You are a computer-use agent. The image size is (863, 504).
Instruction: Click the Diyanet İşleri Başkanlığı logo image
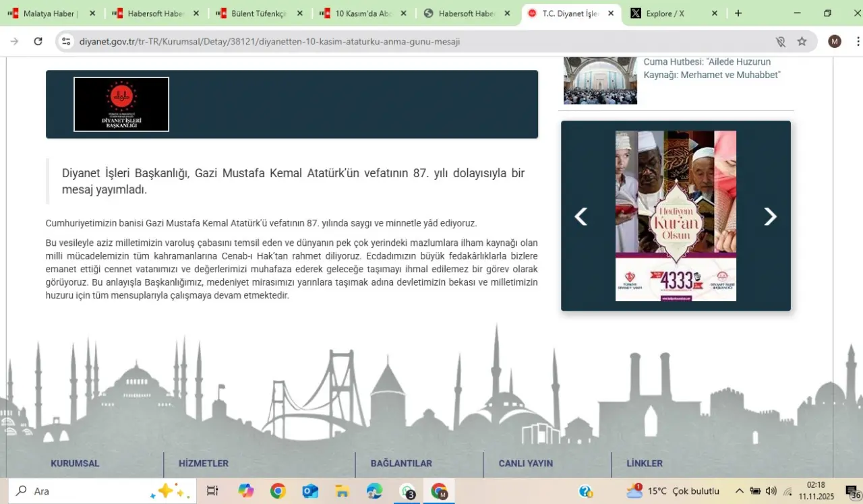[x=121, y=104]
